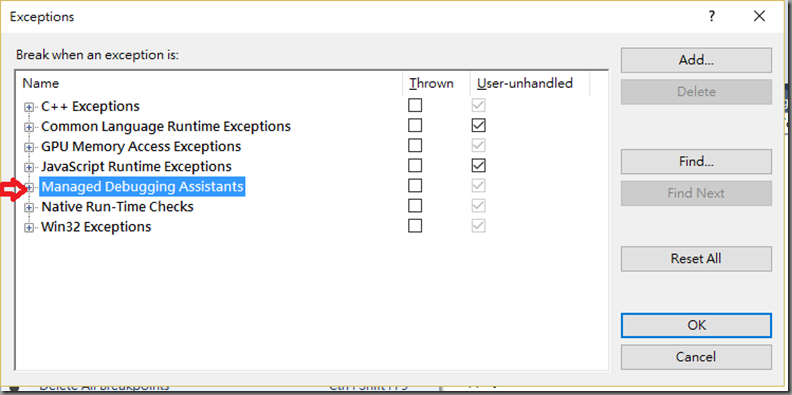Select Common Language Runtime Exceptions row
Viewport: 792px width, 395px height.
click(x=166, y=126)
